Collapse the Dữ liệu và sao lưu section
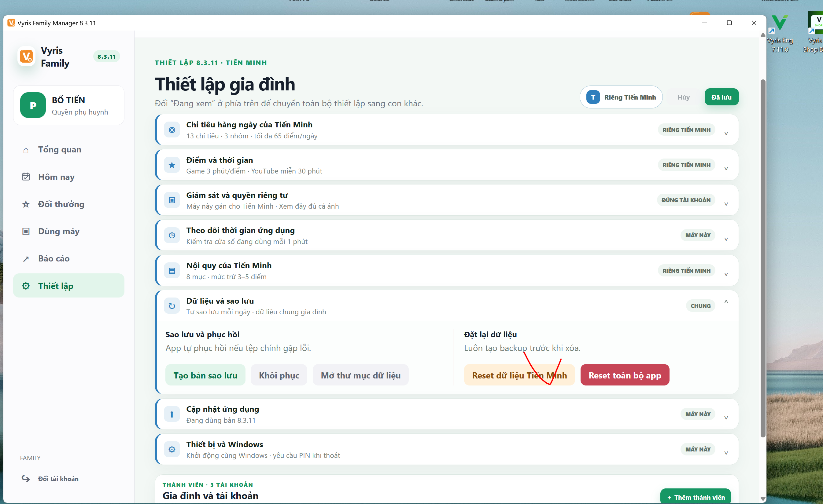The width and height of the screenshot is (823, 504). [726, 302]
